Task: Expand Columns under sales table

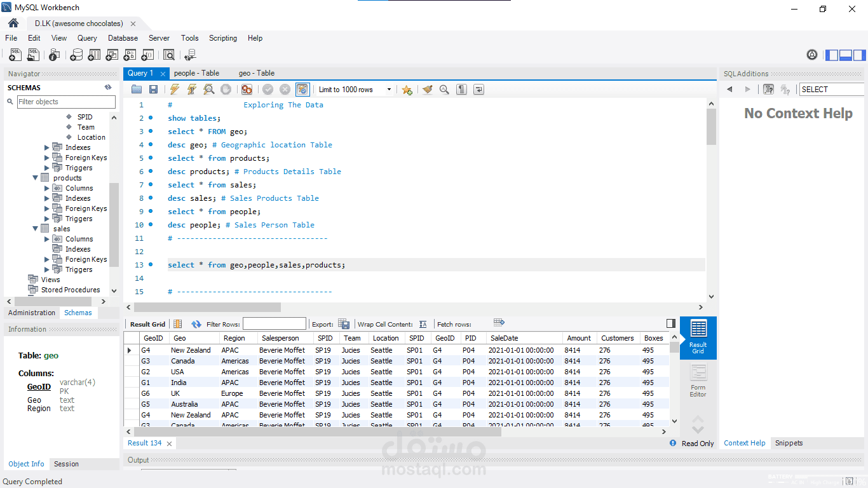Action: pos(47,239)
